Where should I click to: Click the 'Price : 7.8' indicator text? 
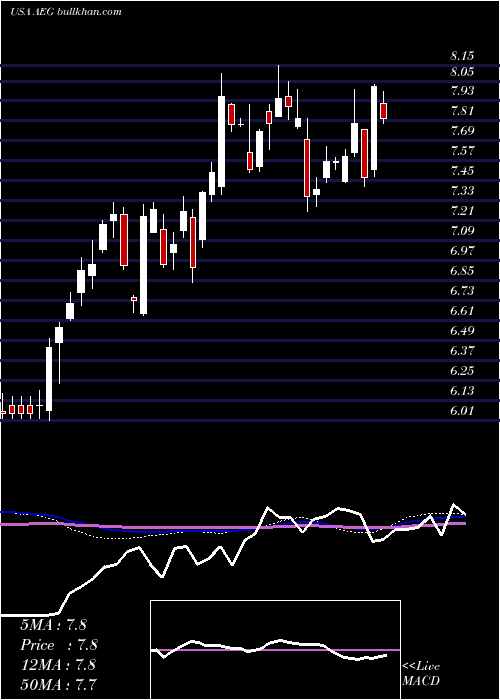click(59, 645)
